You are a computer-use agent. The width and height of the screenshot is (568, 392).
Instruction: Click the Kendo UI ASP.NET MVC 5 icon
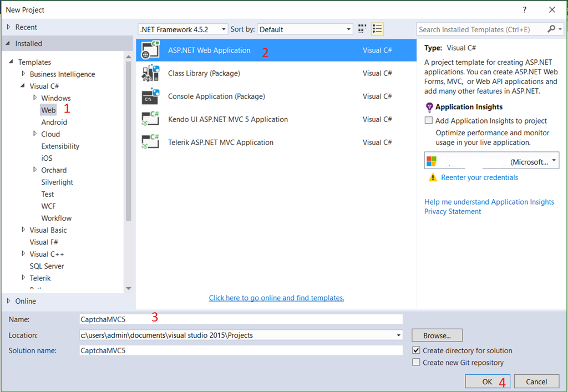coord(150,119)
